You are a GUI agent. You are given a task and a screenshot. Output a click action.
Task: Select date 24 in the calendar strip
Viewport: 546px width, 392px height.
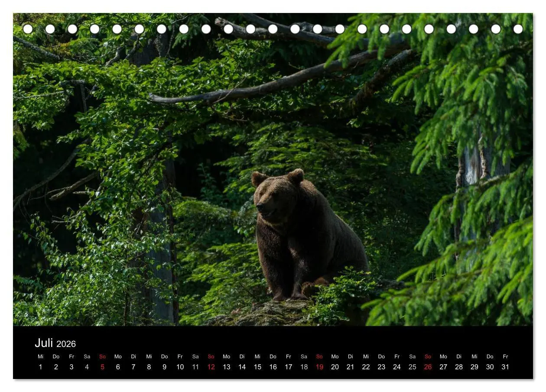click(397, 367)
